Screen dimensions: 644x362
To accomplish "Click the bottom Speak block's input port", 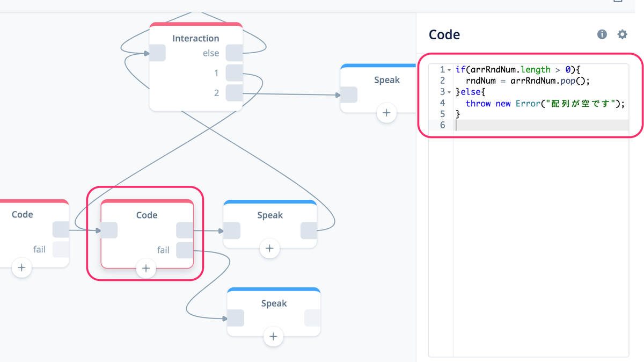I will tap(236, 318).
